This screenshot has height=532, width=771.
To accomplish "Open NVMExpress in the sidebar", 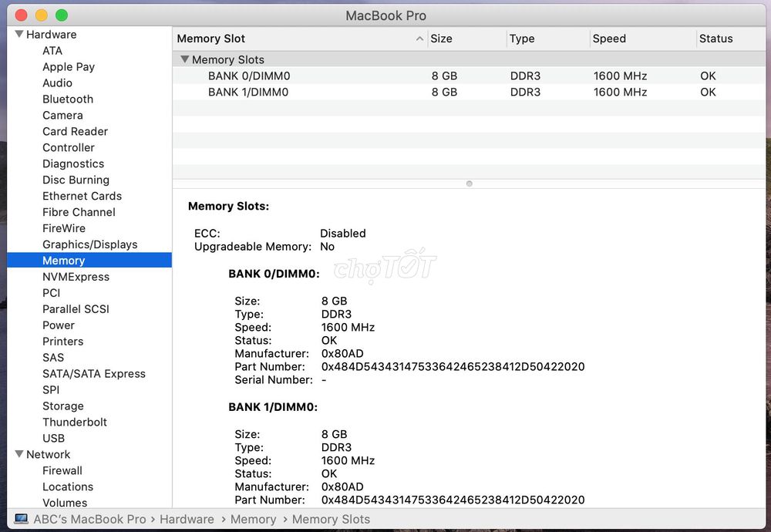I will (x=76, y=277).
